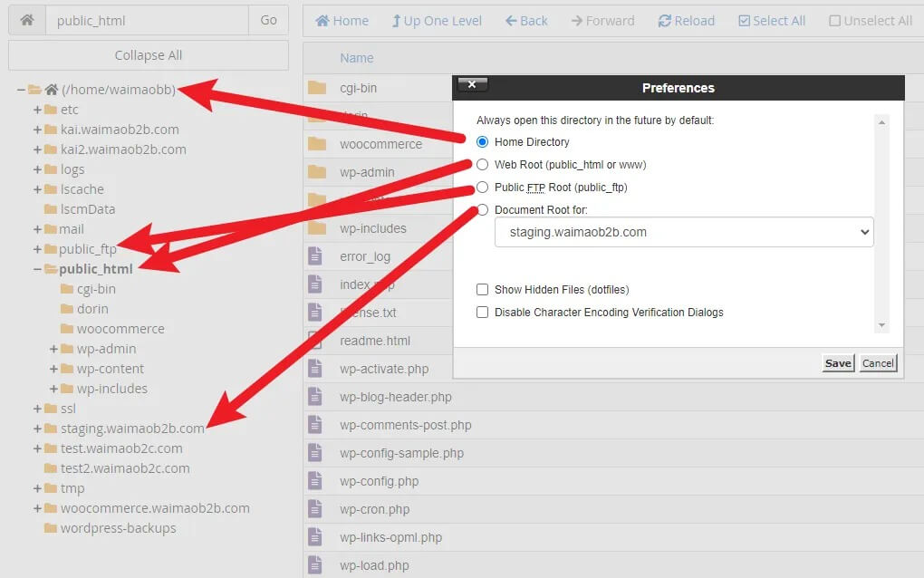Screen dimensions: 924x578
Task: Open the Document Root domain dropdown
Action: coord(683,232)
